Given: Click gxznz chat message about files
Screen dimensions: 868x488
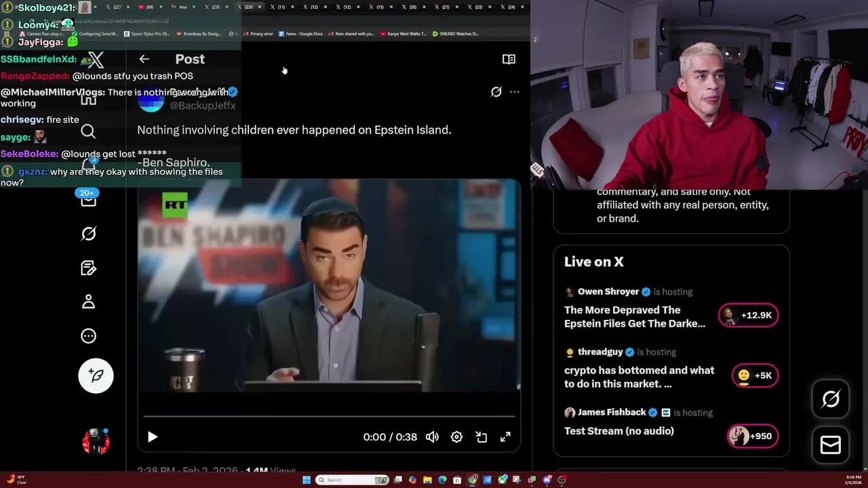Looking at the screenshot, I should click(x=111, y=177).
